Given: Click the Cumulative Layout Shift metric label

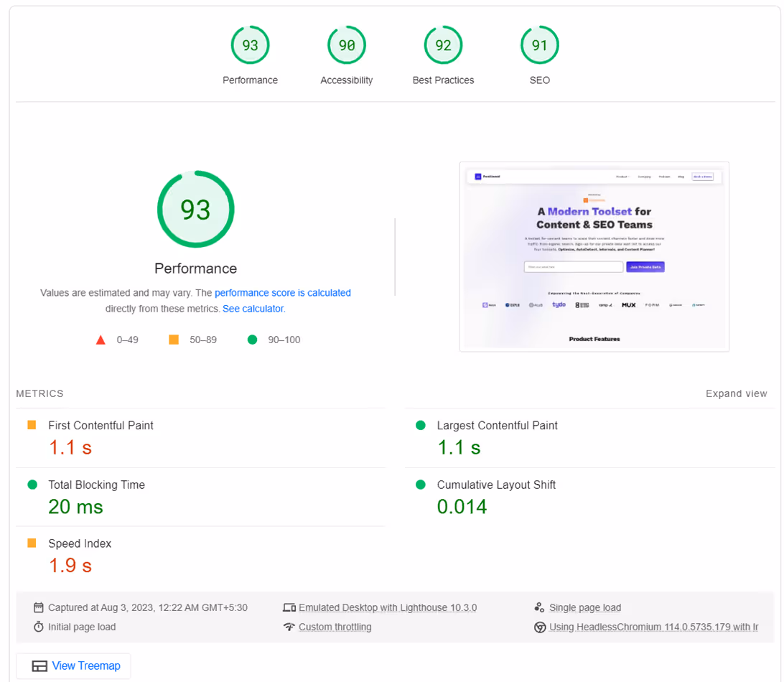Looking at the screenshot, I should click(x=496, y=485).
